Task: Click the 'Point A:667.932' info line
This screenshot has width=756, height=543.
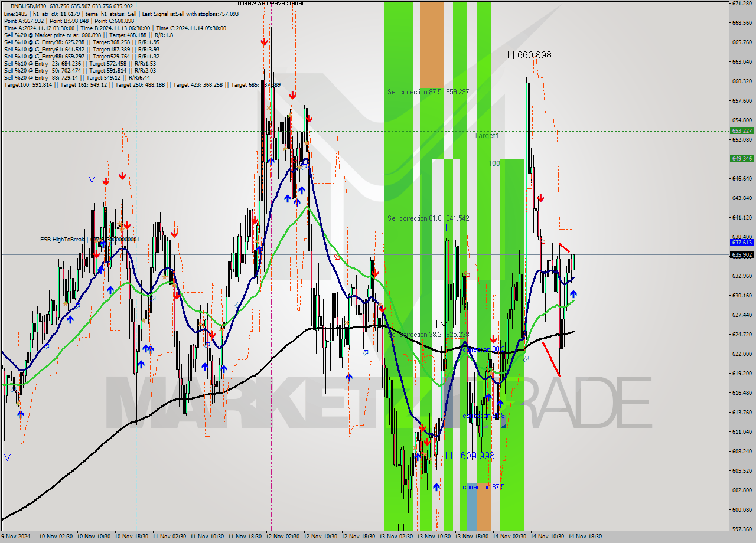Action: point(69,21)
